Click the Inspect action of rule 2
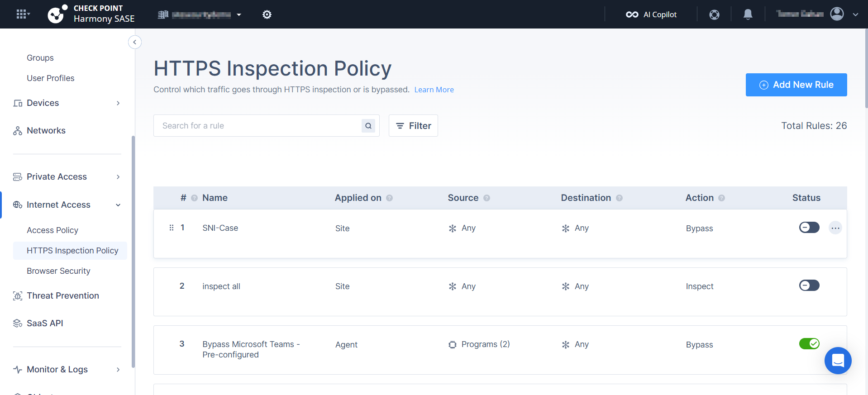 (700, 286)
